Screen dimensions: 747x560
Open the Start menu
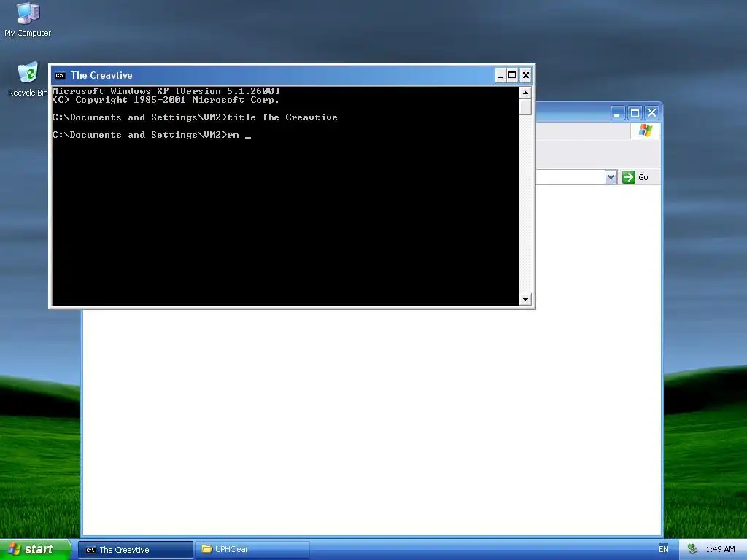pos(35,549)
